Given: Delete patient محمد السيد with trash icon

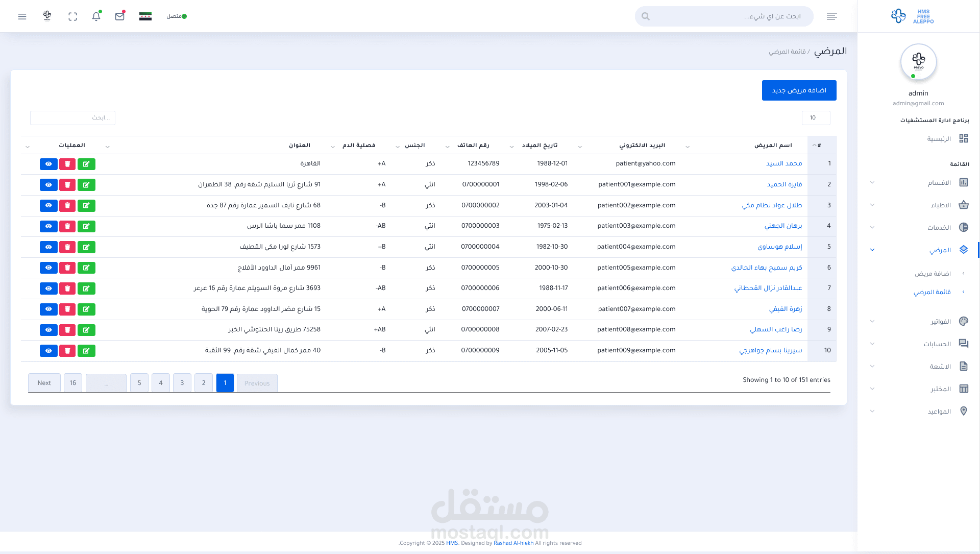Looking at the screenshot, I should tap(67, 164).
